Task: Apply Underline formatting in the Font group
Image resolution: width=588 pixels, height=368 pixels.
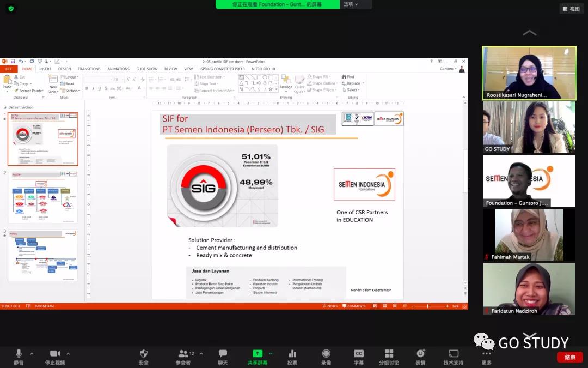Action: 100,88
